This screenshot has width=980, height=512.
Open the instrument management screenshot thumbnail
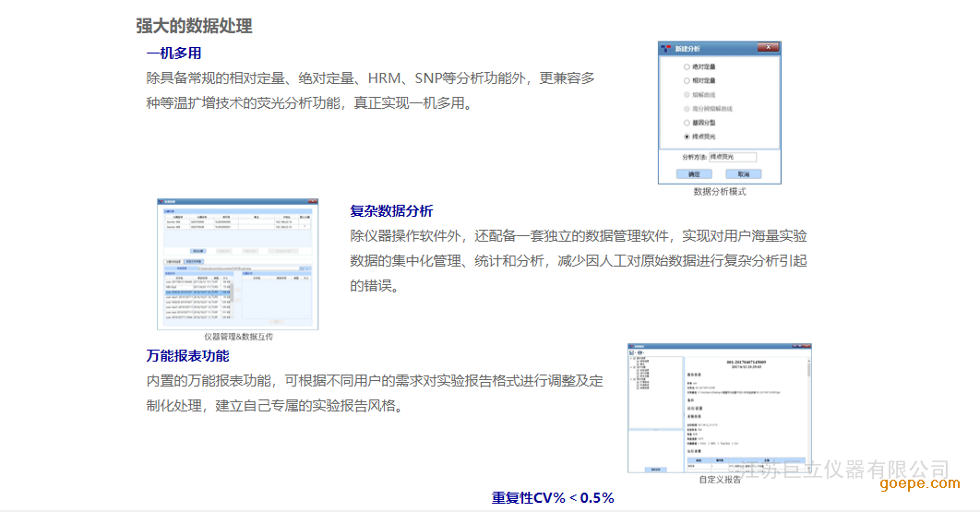[237, 264]
